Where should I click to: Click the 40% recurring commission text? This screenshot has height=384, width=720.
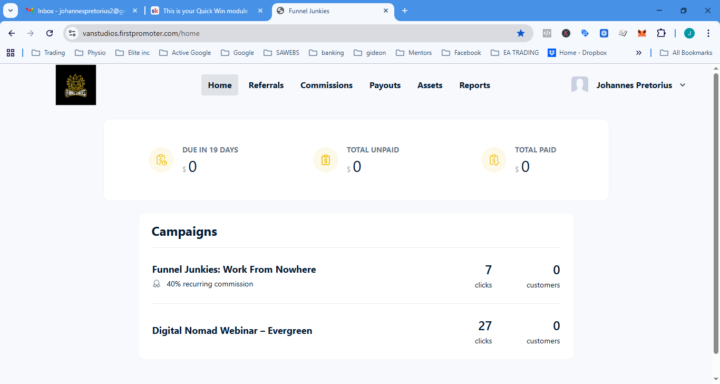click(x=210, y=284)
